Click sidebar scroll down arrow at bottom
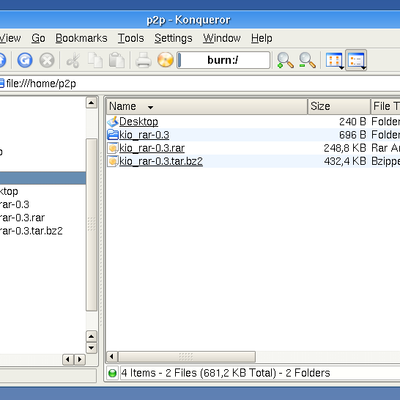 [x=91, y=348]
